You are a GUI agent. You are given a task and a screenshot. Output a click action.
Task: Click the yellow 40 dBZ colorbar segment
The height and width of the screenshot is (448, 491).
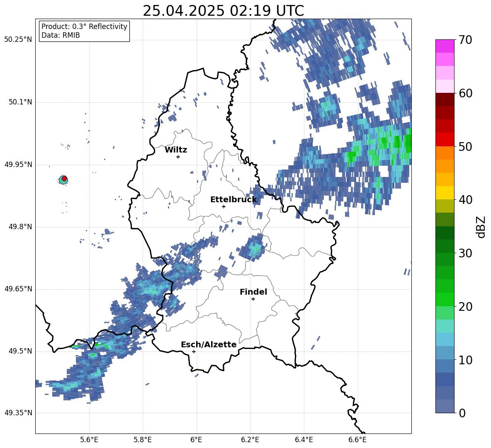(445, 193)
